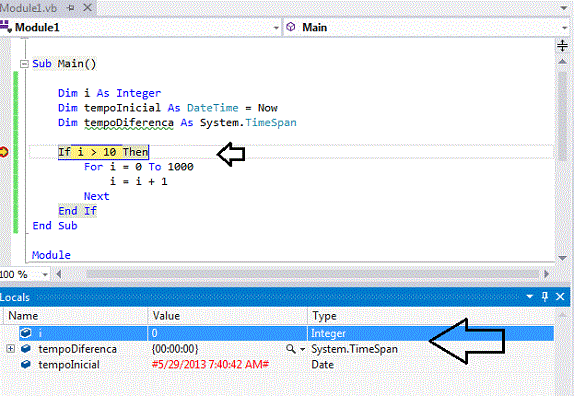Click the #5/29/2013 7:40:42 AM# value
The image size is (574, 396).
tap(210, 365)
